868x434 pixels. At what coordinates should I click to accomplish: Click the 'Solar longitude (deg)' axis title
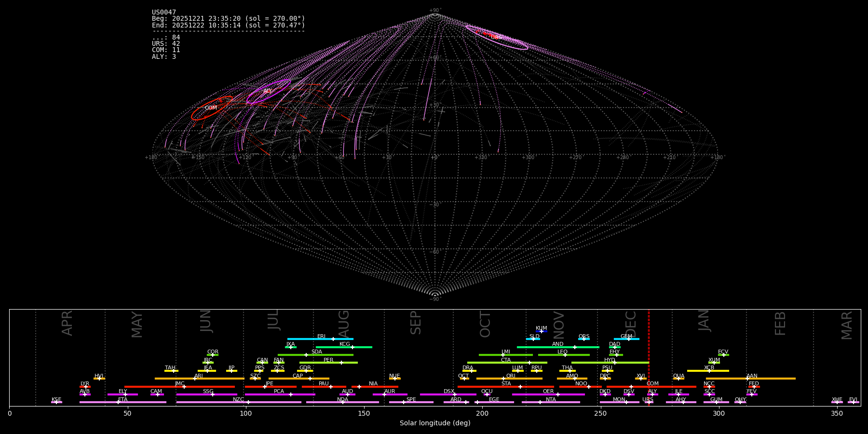coord(435,423)
